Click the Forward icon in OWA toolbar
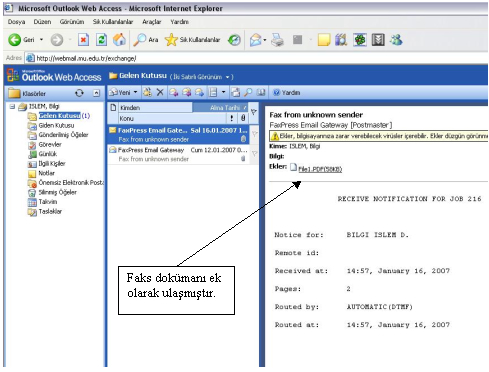Viewport: 489px width, 372px height. (199, 92)
